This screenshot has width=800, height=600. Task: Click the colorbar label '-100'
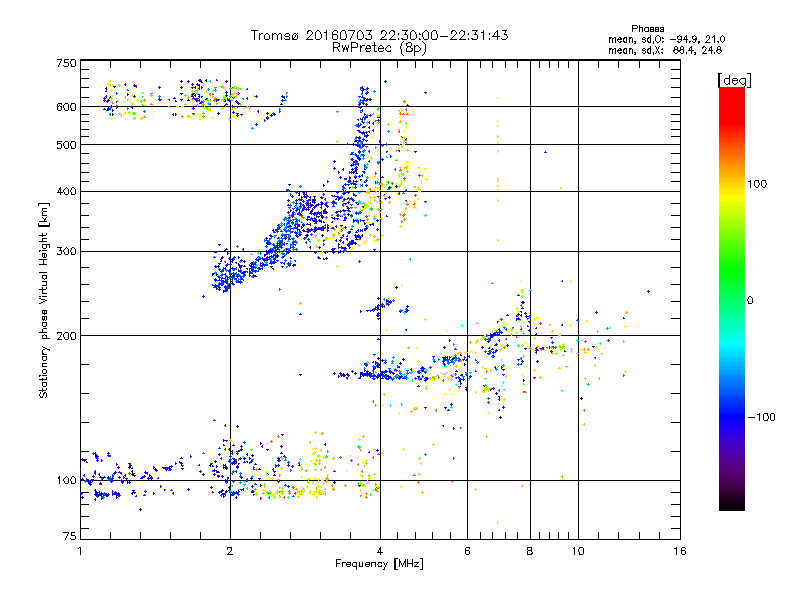pos(761,417)
